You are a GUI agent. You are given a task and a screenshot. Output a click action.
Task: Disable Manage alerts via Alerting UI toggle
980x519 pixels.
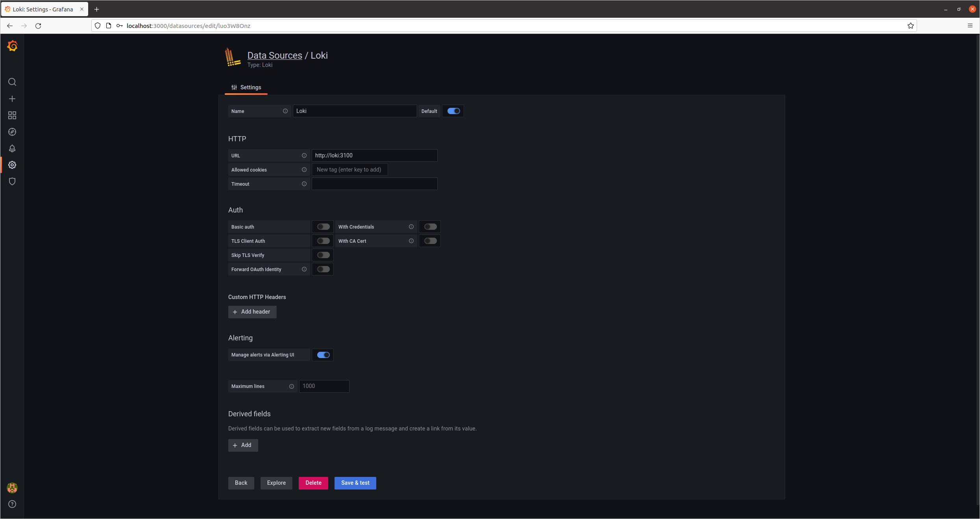[x=323, y=355]
